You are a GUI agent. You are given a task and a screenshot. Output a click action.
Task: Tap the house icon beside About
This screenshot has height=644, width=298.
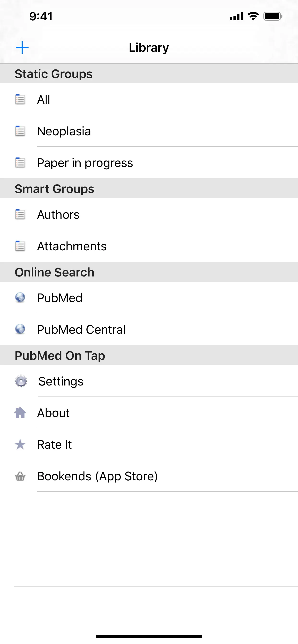(20, 413)
